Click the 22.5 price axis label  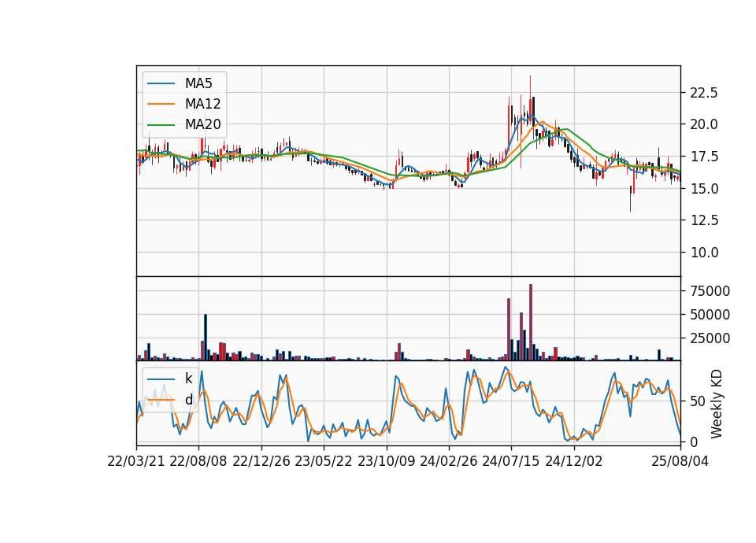click(x=703, y=93)
